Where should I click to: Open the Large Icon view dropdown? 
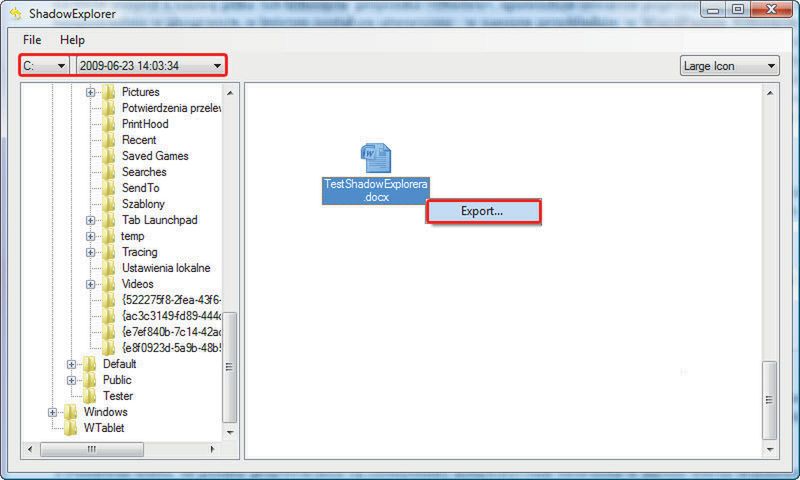tap(729, 66)
